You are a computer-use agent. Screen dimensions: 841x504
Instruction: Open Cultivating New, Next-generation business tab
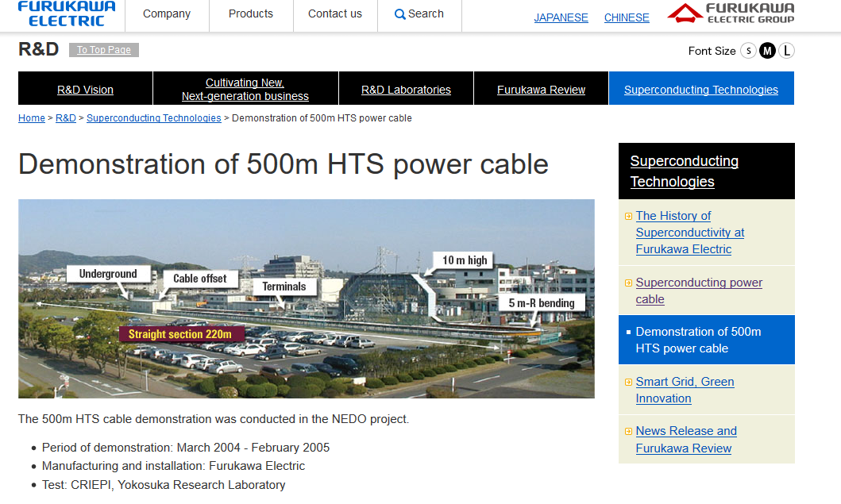pyautogui.click(x=245, y=88)
